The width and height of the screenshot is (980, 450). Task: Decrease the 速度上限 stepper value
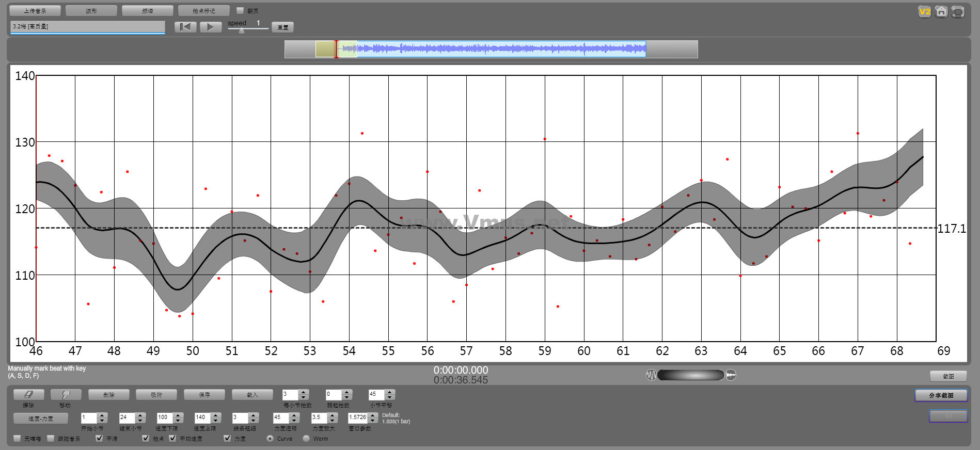coord(216,420)
